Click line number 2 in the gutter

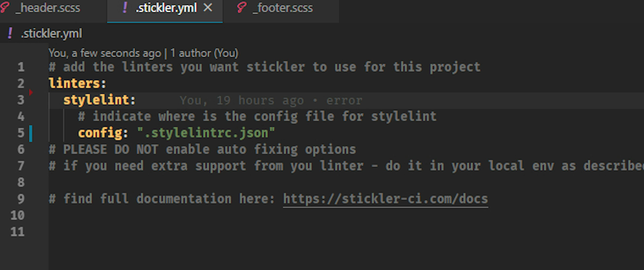click(21, 83)
